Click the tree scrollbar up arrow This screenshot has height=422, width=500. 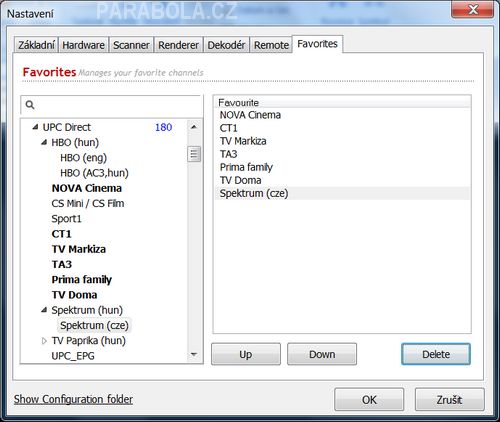[194, 127]
